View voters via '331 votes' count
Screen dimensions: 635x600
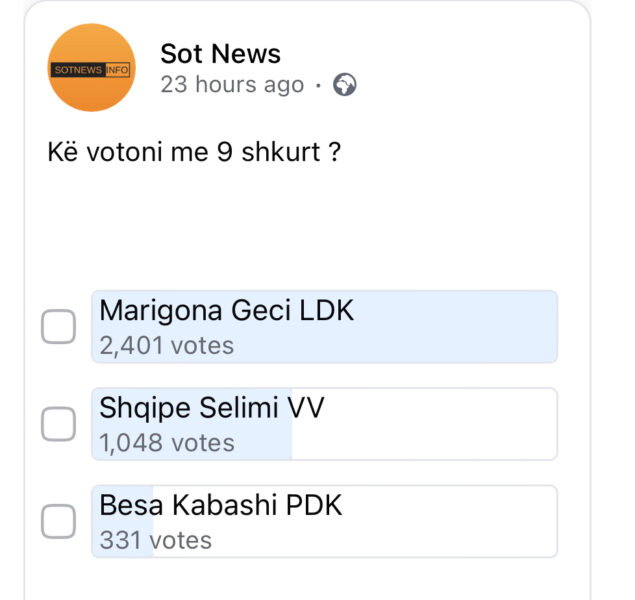(155, 540)
